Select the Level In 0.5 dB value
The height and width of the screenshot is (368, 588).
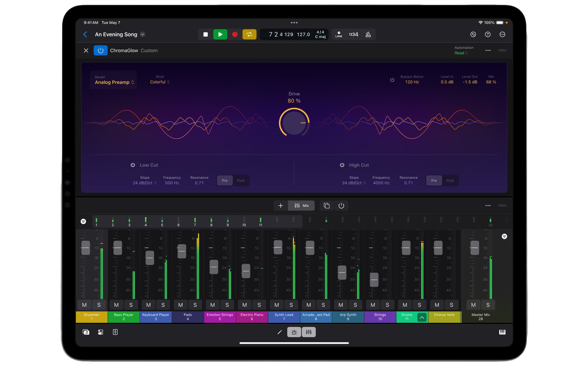(x=447, y=82)
